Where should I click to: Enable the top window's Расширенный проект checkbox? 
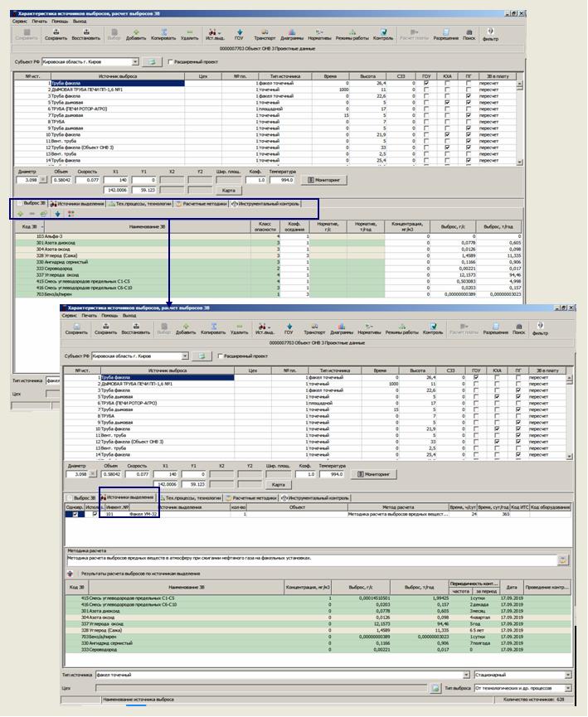click(x=171, y=61)
